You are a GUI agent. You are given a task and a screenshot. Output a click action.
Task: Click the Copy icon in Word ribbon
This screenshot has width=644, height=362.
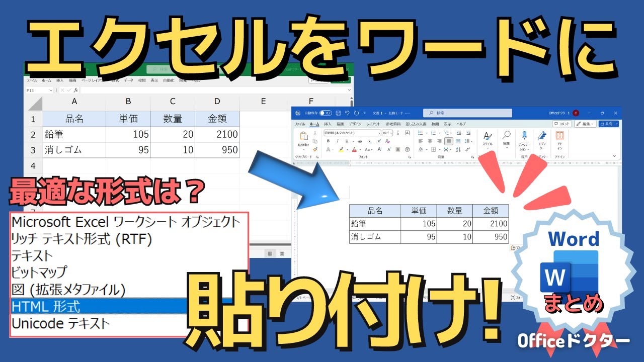[315, 141]
